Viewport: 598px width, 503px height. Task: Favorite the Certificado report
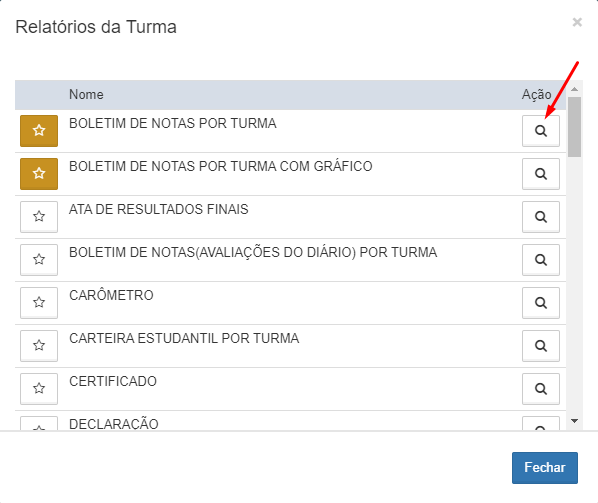point(39,389)
